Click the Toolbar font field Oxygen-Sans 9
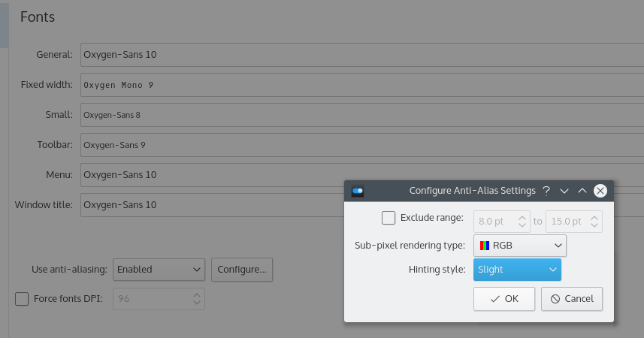This screenshot has width=644, height=338. click(x=362, y=145)
